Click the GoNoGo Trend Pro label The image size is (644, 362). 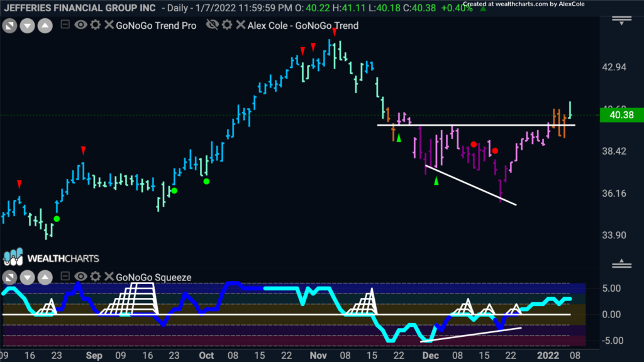click(156, 25)
